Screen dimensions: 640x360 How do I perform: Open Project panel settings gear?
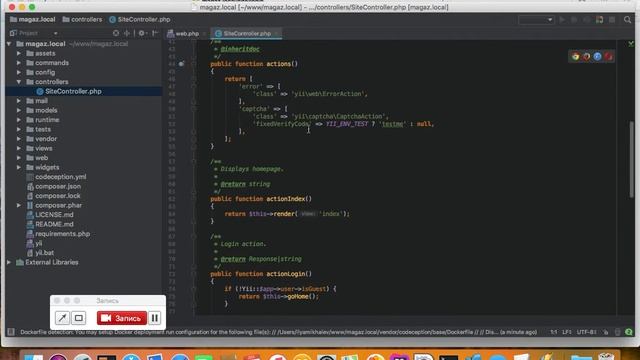coord(142,33)
